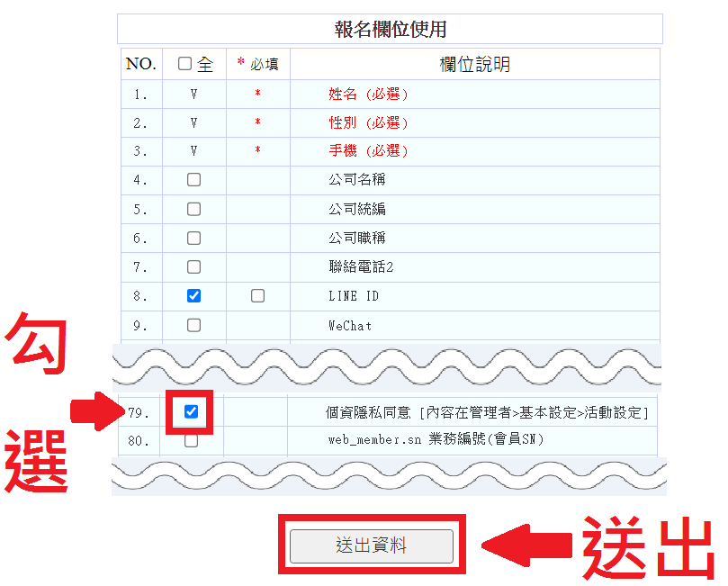Toggle the 聯絡電話2 checkbox
This screenshot has height=586, width=728.
pyautogui.click(x=193, y=266)
